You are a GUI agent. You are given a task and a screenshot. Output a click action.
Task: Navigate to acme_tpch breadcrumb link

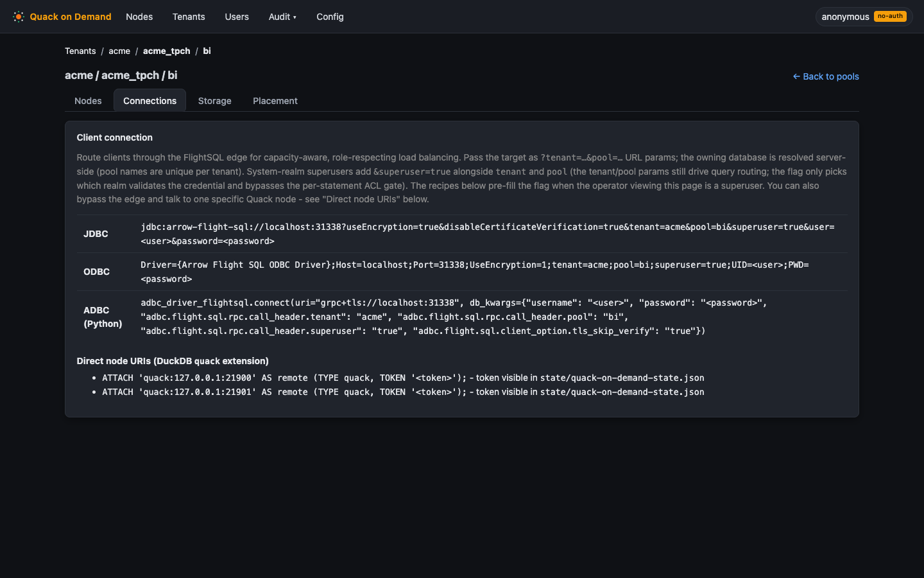(x=167, y=51)
